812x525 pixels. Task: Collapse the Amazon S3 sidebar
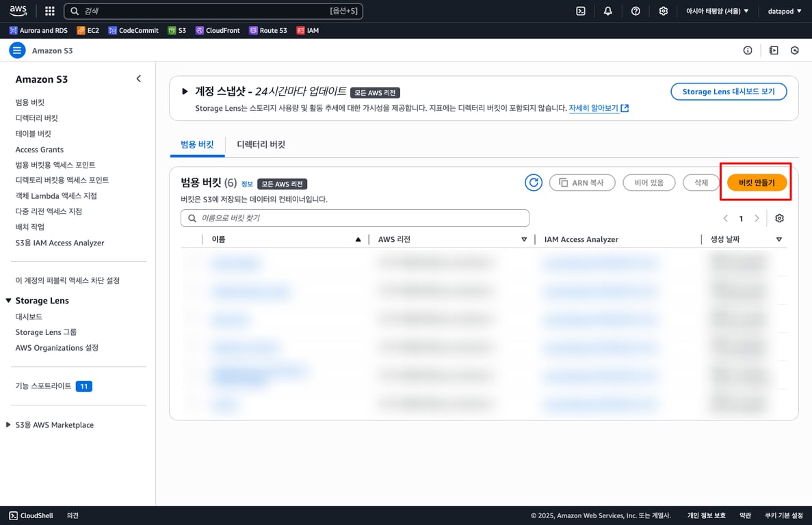138,79
